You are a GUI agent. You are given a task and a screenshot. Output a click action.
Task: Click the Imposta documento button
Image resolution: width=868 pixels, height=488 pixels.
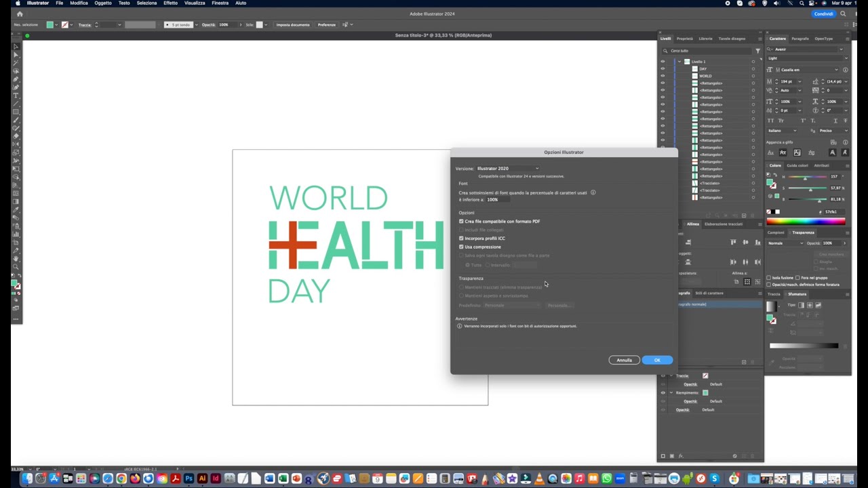point(293,24)
